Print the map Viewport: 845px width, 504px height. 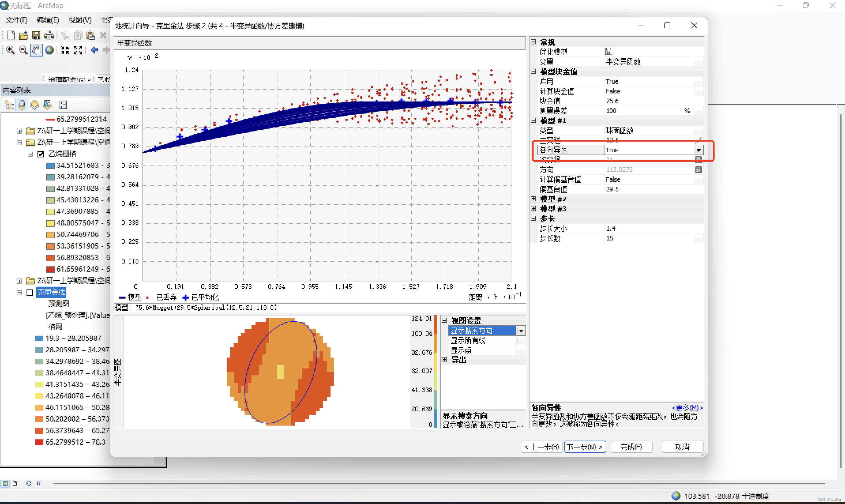(49, 35)
